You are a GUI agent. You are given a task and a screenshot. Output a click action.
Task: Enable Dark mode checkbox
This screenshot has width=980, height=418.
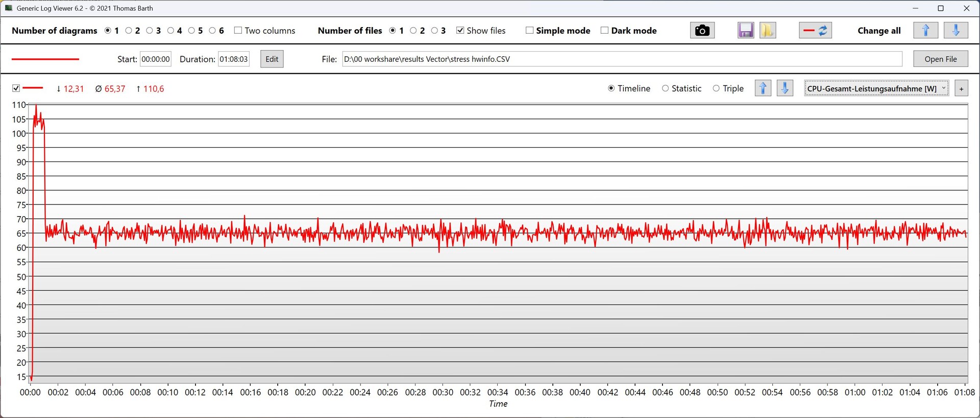(604, 31)
